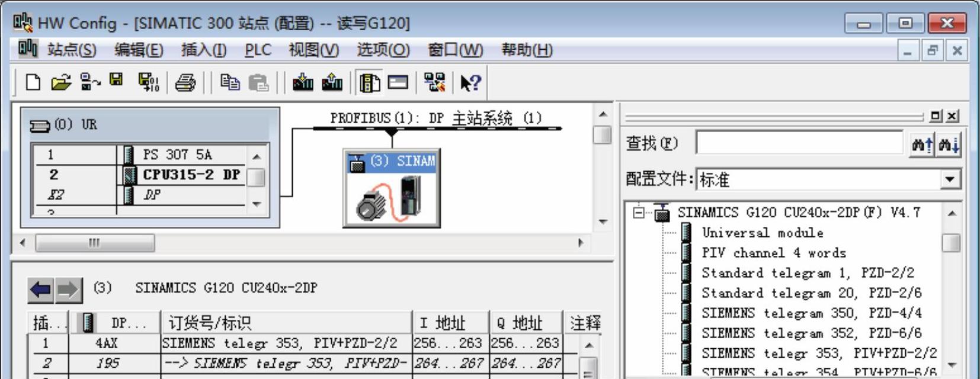Select SIEMENS telegram 350, PZD-4/4

pyautogui.click(x=811, y=313)
